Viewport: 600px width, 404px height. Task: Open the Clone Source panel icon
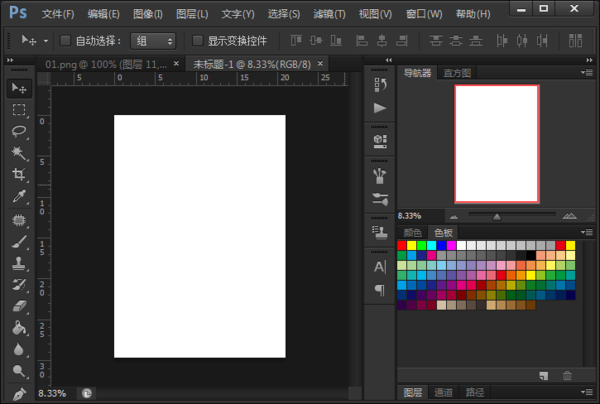380,232
